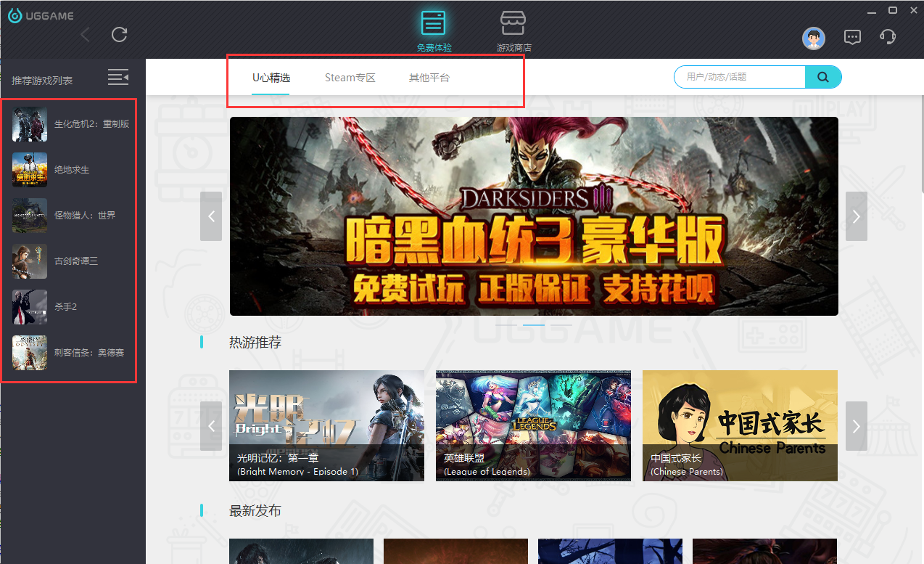Show previous 热游推荐 games with left arrow

click(211, 426)
